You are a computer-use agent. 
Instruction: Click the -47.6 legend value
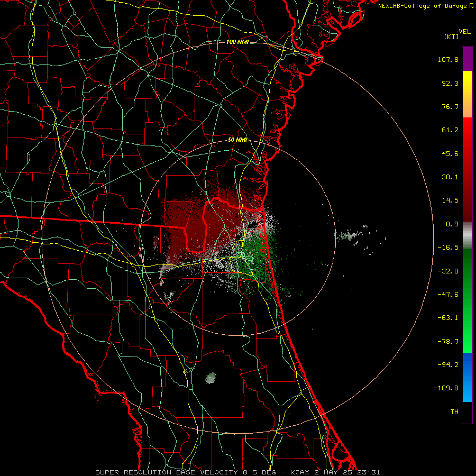(448, 295)
